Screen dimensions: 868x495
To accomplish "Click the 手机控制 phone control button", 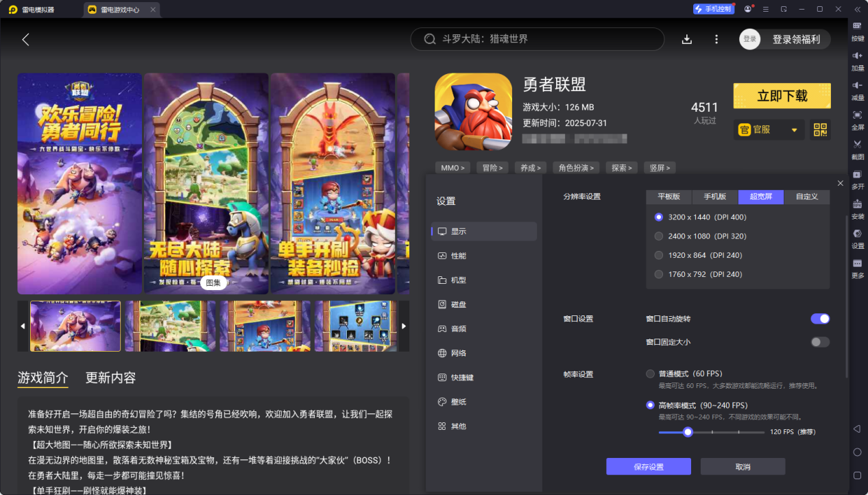I will (713, 9).
